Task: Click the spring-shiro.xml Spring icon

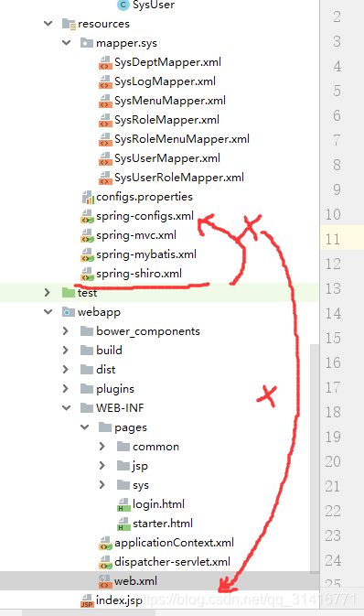Action: tap(87, 275)
